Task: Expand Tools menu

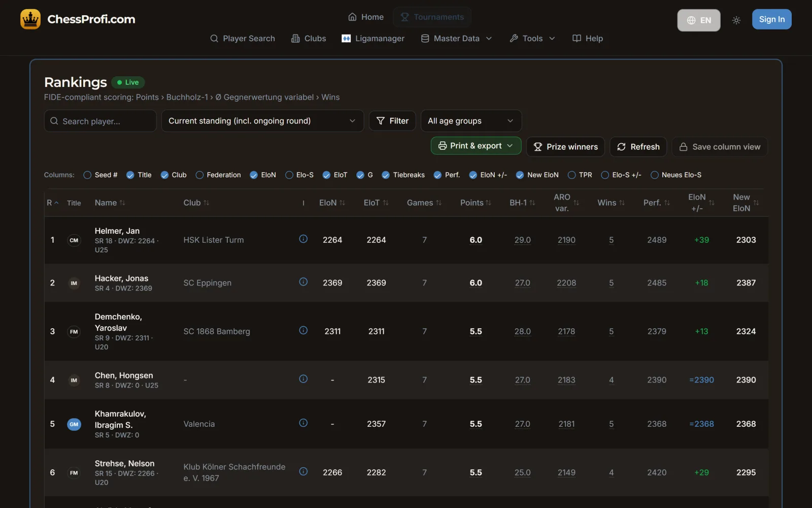Action: (532, 39)
